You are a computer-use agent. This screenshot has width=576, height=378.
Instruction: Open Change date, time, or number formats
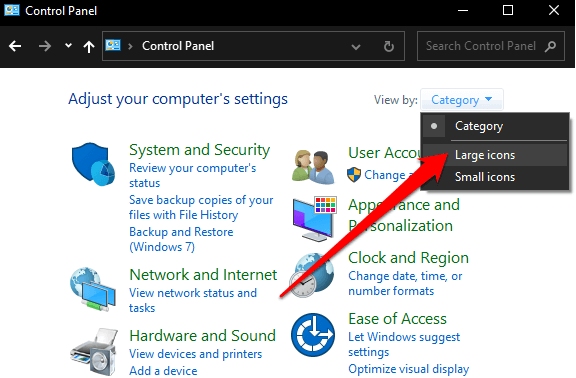(405, 283)
